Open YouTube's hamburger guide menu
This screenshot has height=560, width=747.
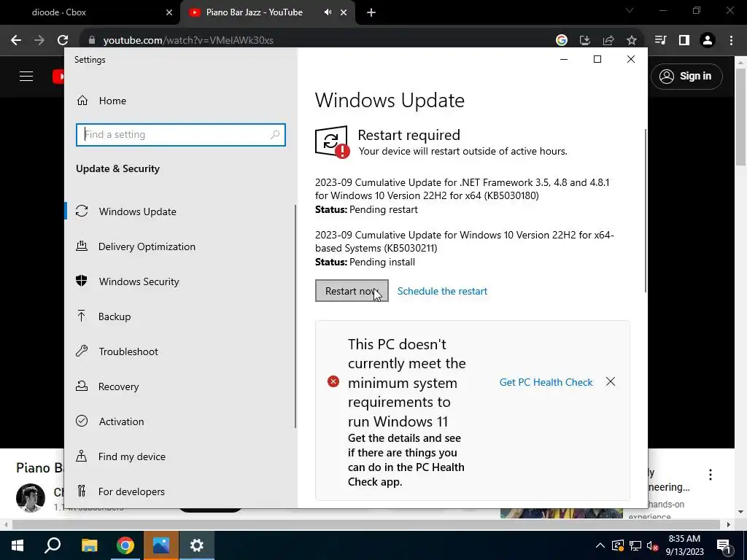coord(26,76)
